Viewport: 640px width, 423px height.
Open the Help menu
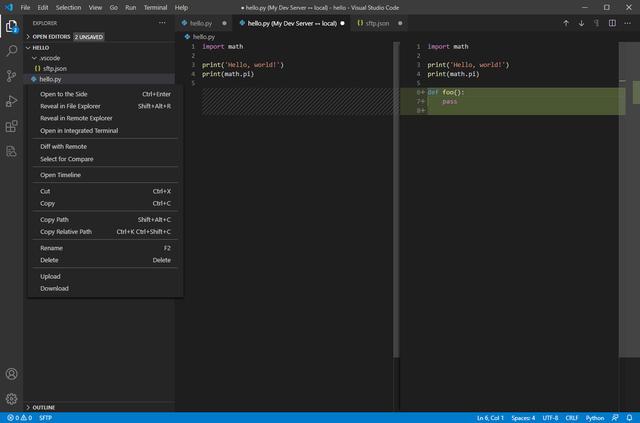(x=181, y=7)
